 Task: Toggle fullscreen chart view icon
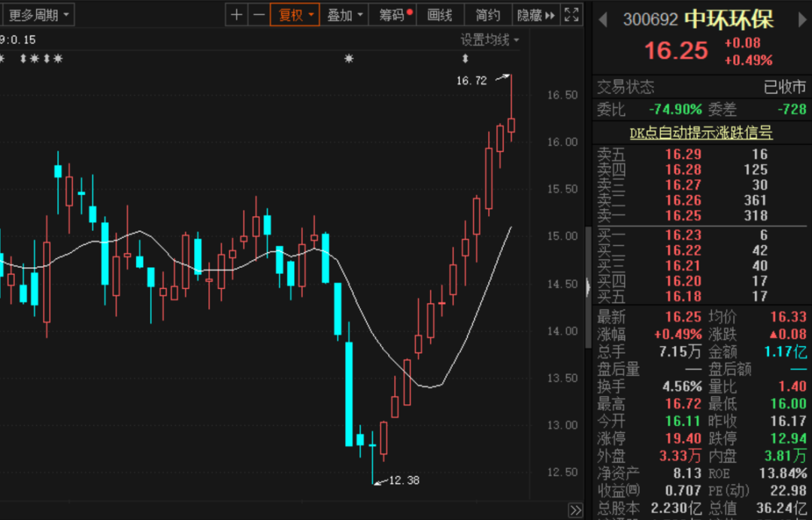[571, 14]
